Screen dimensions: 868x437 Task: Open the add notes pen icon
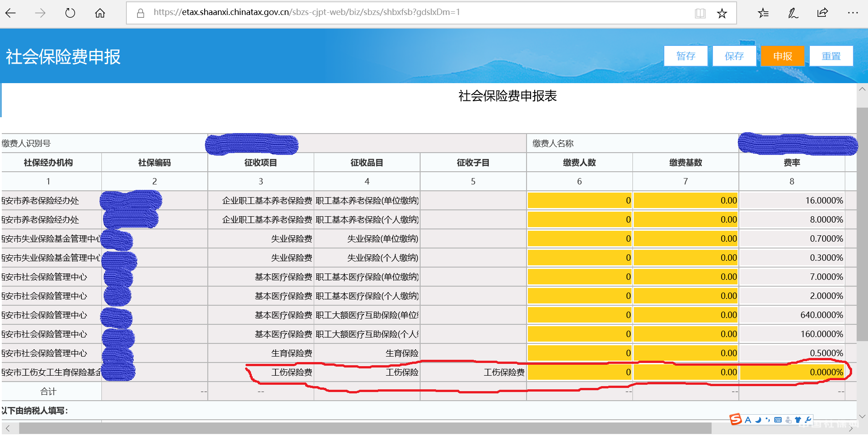[793, 13]
